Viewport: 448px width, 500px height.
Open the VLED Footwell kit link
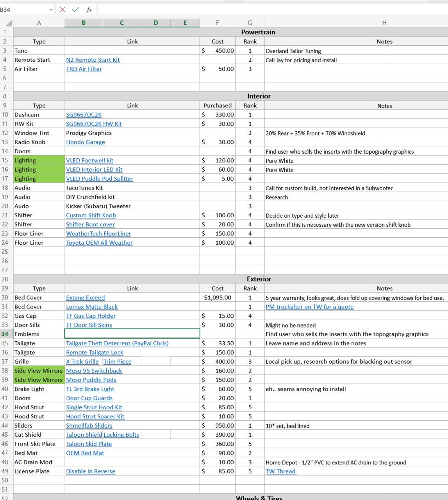90,161
